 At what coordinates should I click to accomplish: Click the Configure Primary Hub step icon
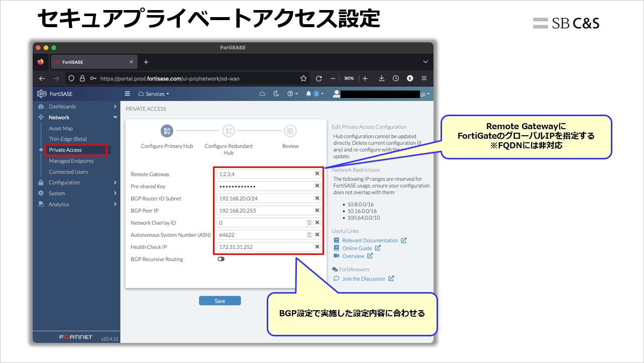point(167,131)
